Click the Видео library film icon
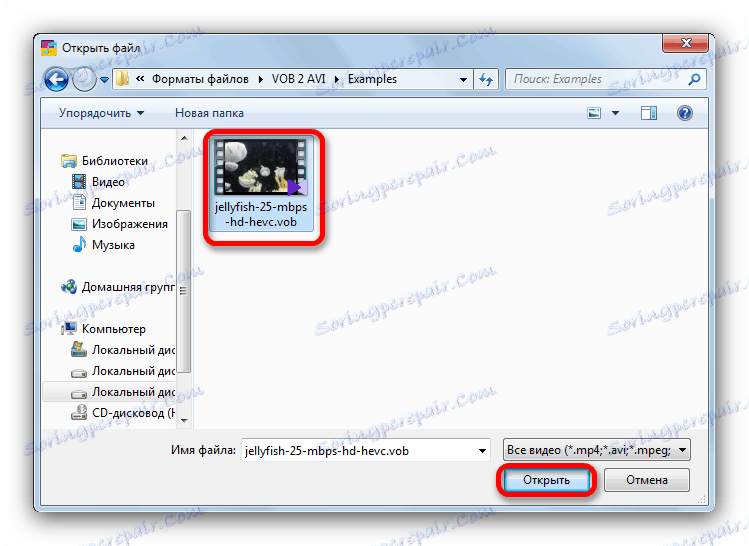 [79, 182]
